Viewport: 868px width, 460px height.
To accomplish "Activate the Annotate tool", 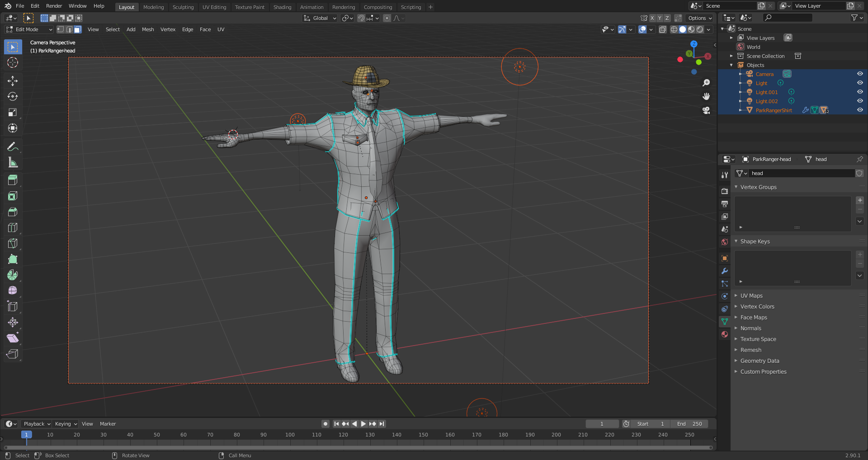I will click(13, 146).
